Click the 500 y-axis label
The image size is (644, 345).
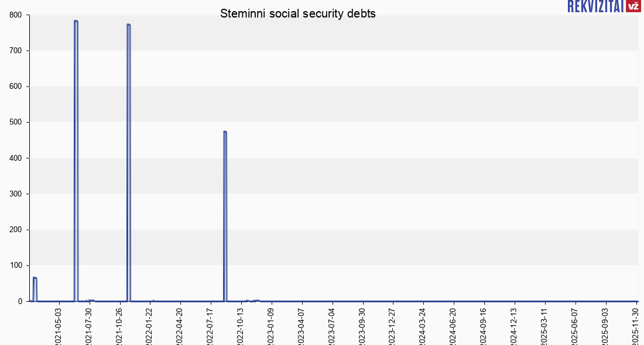(16, 122)
